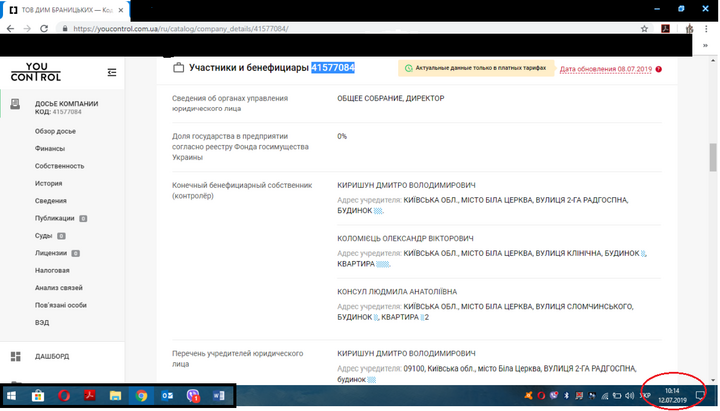Go to 'Анализ связей' section

(x=58, y=288)
